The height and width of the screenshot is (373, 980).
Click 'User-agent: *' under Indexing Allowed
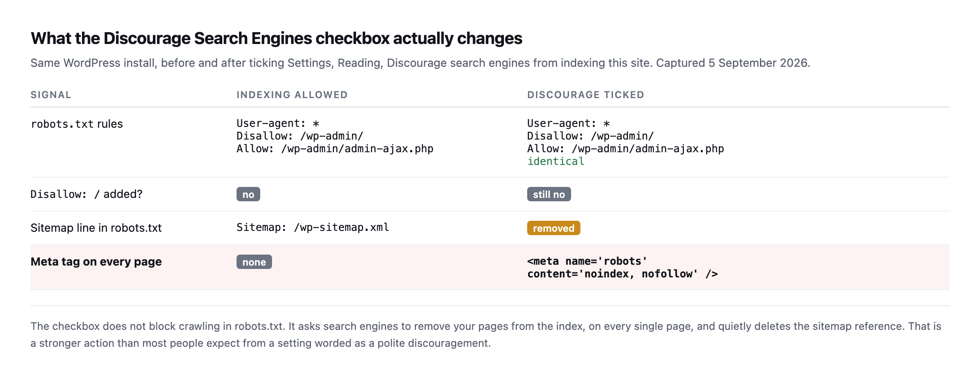point(278,123)
